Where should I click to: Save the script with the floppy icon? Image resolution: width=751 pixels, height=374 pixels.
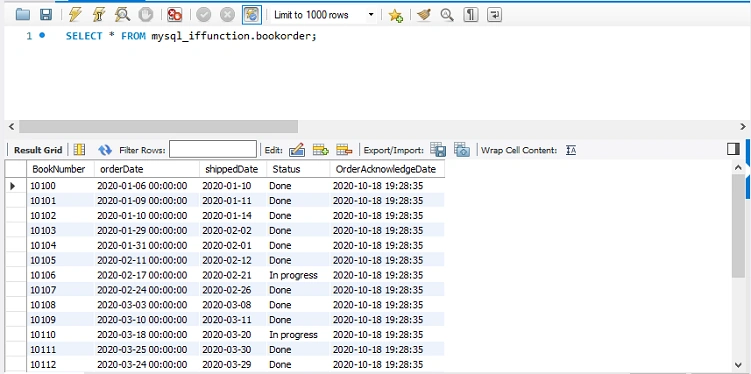tap(46, 15)
